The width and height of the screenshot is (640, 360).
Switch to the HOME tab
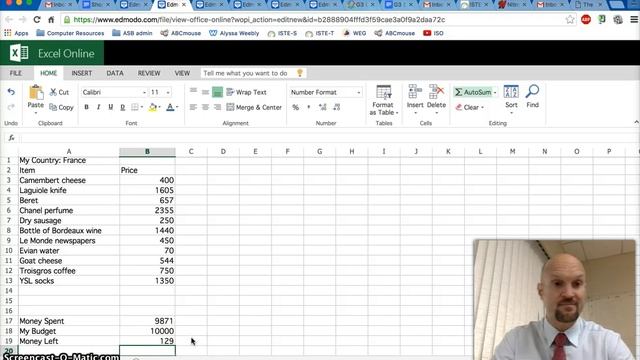[x=49, y=73]
